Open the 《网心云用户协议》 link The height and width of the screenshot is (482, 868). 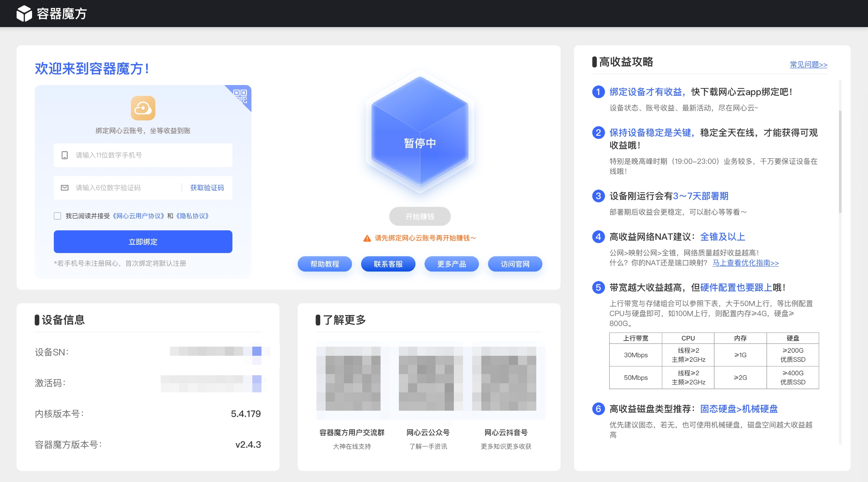(x=139, y=216)
